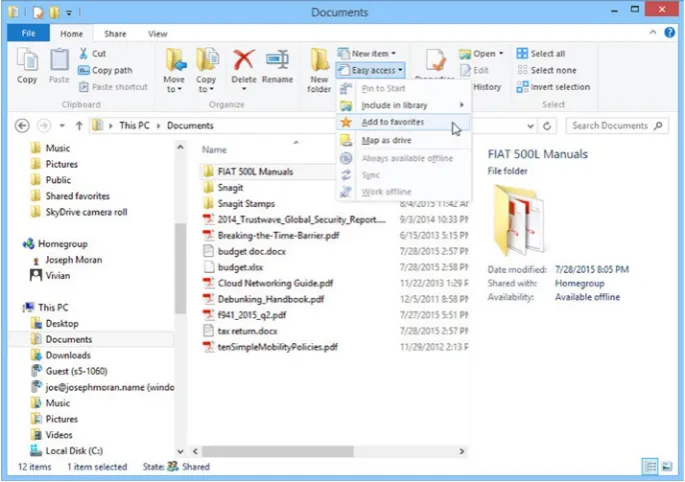
Task: Click the New folder icon
Action: pyautogui.click(x=319, y=60)
